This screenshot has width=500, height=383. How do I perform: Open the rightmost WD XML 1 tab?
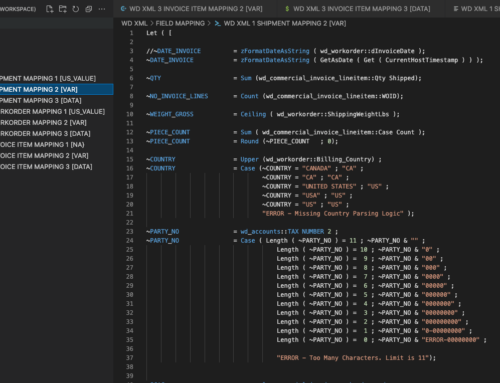coord(480,9)
